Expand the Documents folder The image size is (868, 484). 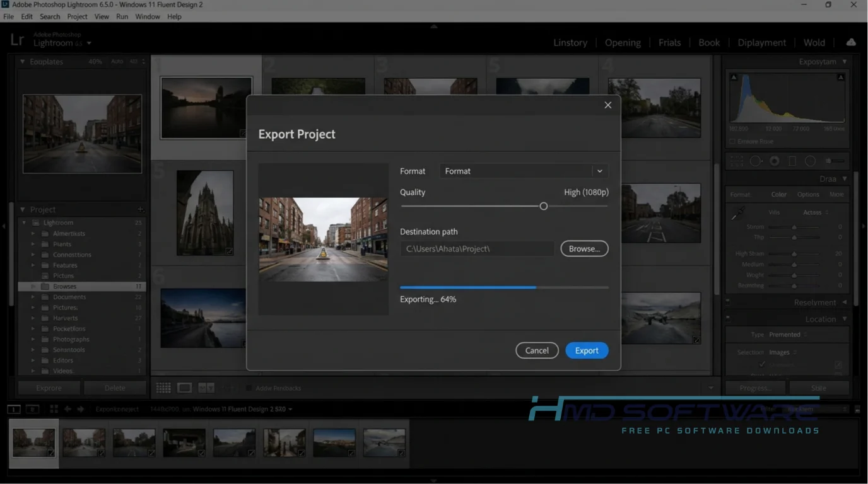[x=33, y=297]
